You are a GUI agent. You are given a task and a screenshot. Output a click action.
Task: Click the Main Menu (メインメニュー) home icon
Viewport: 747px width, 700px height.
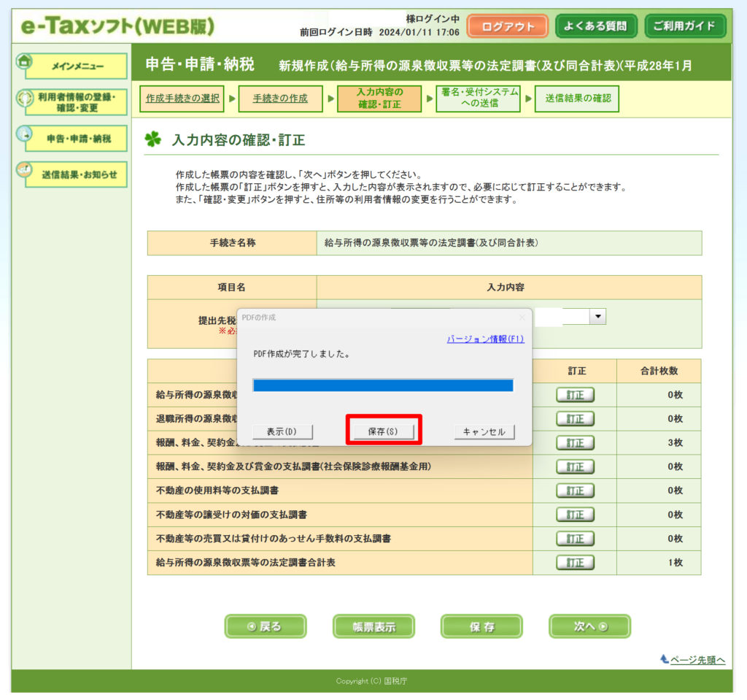click(23, 63)
